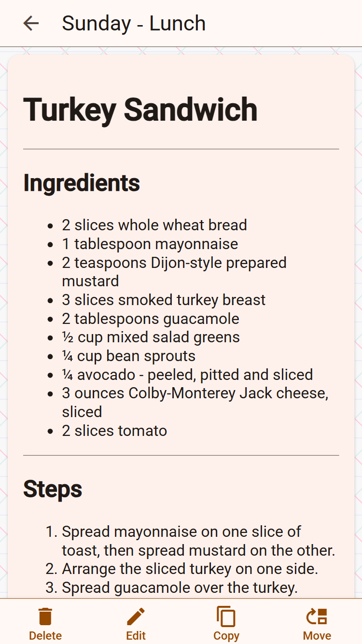The image size is (362, 644).
Task: Click the Move icon
Action: [x=317, y=617]
